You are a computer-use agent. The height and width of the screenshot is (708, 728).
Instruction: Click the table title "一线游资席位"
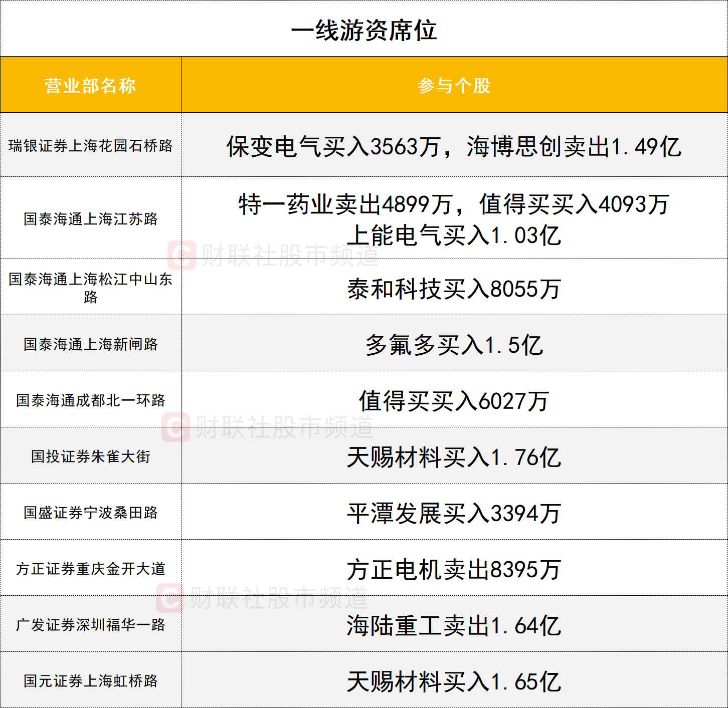[364, 30]
